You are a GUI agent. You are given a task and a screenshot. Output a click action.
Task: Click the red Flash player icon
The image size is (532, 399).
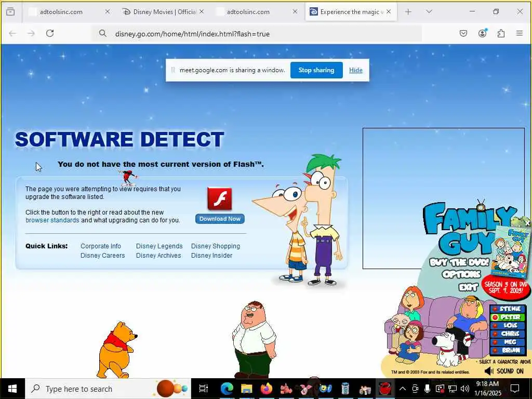[220, 199]
